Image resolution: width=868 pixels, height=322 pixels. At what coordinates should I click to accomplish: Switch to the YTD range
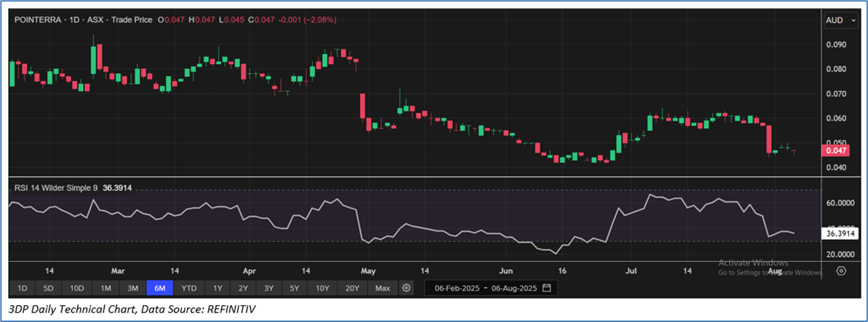click(189, 288)
